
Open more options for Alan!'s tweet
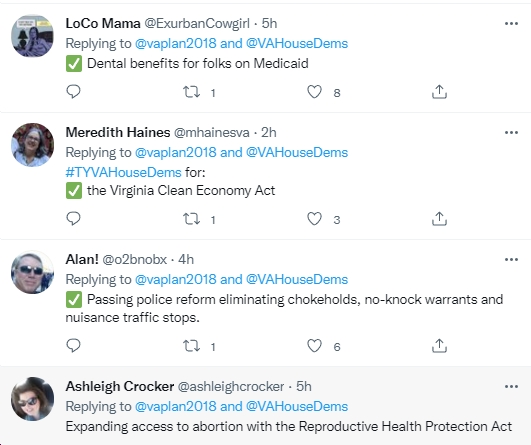pos(511,259)
